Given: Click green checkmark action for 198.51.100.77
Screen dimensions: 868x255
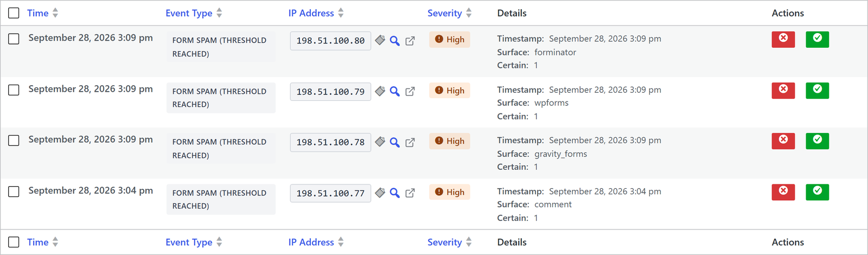Looking at the screenshot, I should 818,192.
